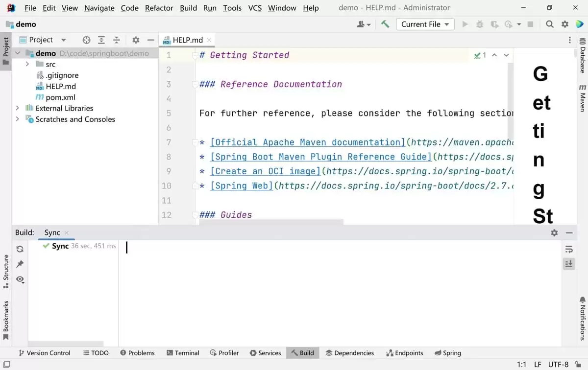This screenshot has height=370, width=588.
Task: Open IDE settings gear in top toolbar
Action: (565, 24)
